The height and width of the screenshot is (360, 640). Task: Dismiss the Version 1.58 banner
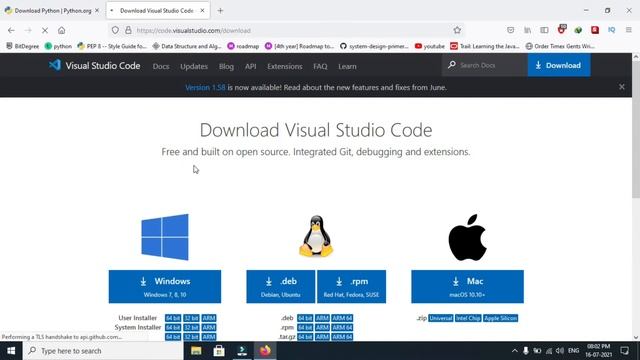(x=622, y=87)
